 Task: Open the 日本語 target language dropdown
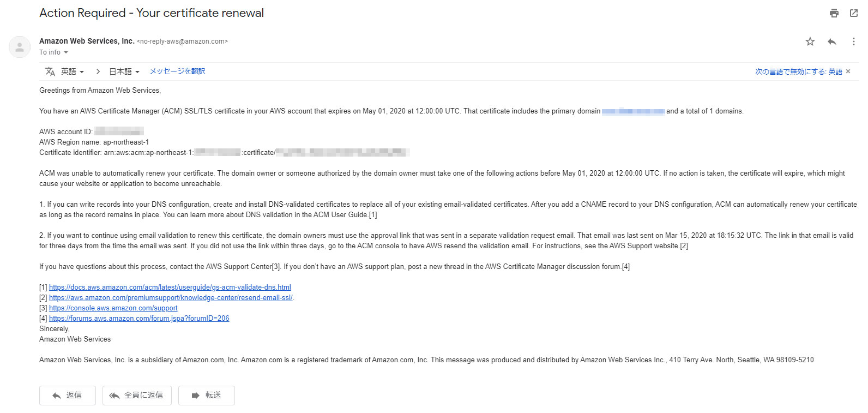coord(124,71)
